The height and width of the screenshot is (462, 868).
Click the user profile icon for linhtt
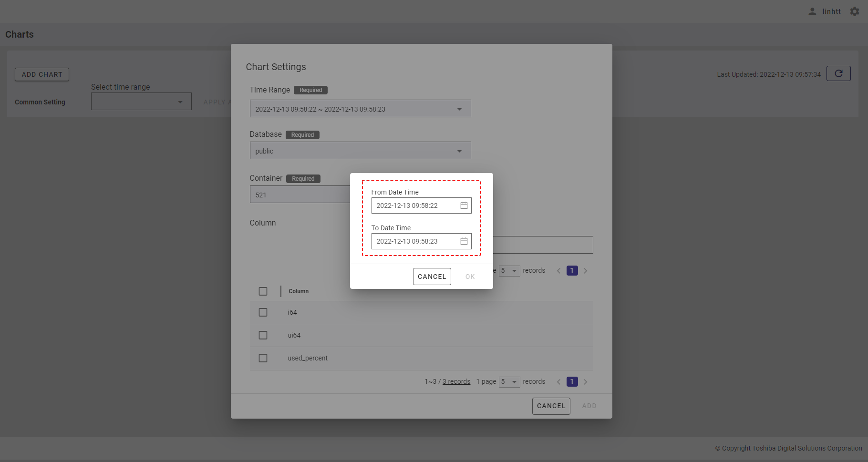click(x=812, y=11)
